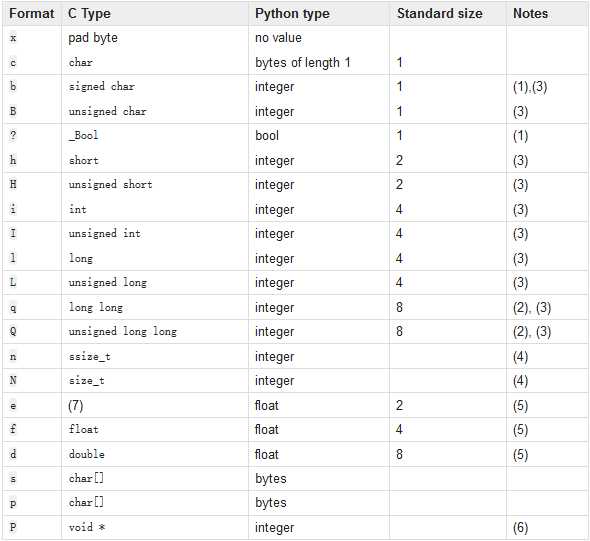Click the Notes column header
The height and width of the screenshot is (541, 590).
531,14
